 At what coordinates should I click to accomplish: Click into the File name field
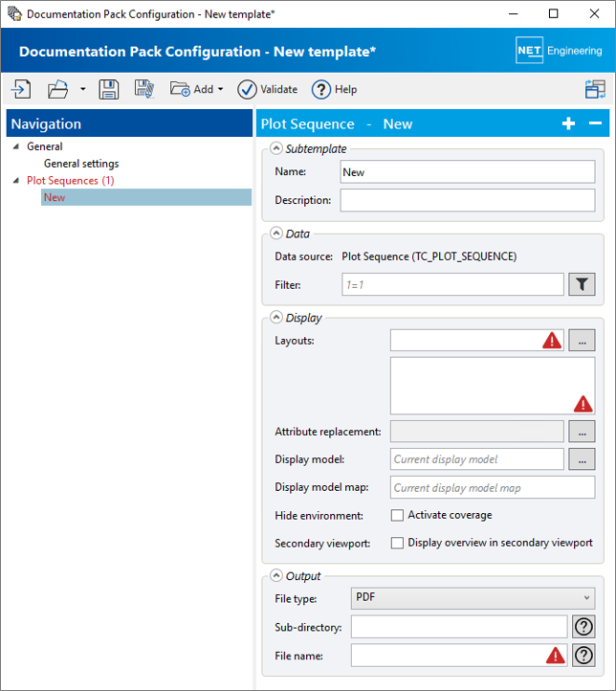pyautogui.click(x=459, y=656)
